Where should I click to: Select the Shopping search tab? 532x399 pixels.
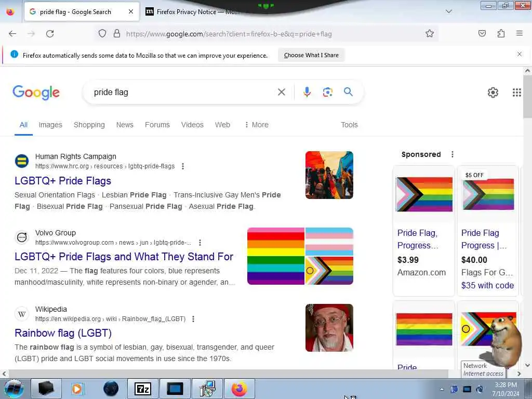coord(89,125)
